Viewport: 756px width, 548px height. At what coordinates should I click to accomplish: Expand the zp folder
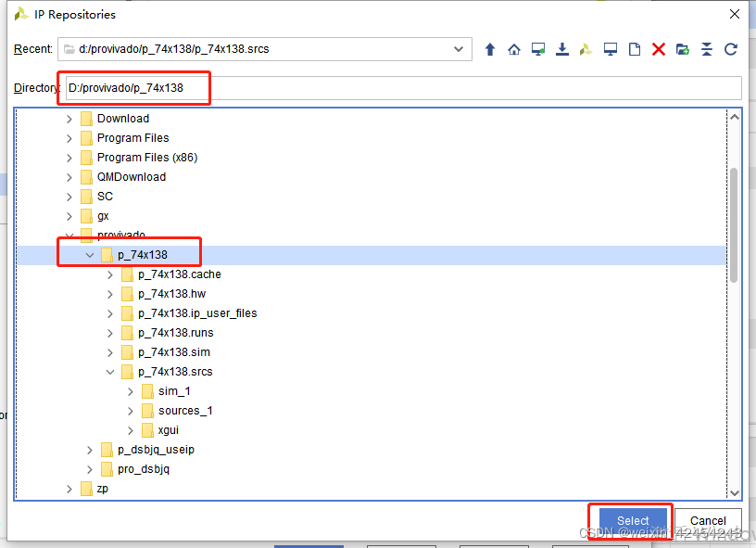click(69, 490)
